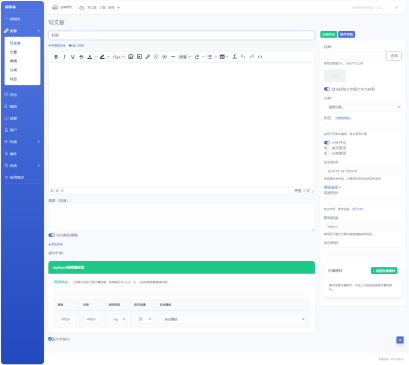The image size is (409, 365).
Task: Redo the edit via the toolbar
Action: 252,57
